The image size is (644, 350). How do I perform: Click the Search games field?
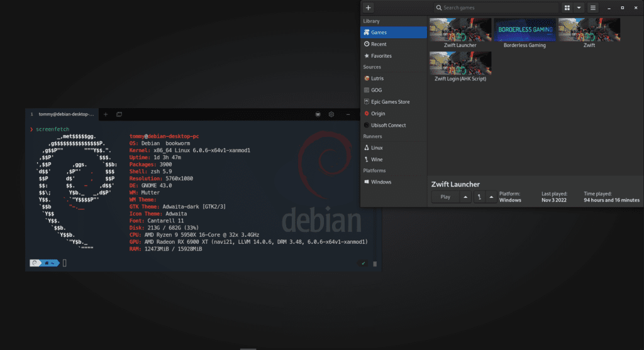(x=497, y=8)
